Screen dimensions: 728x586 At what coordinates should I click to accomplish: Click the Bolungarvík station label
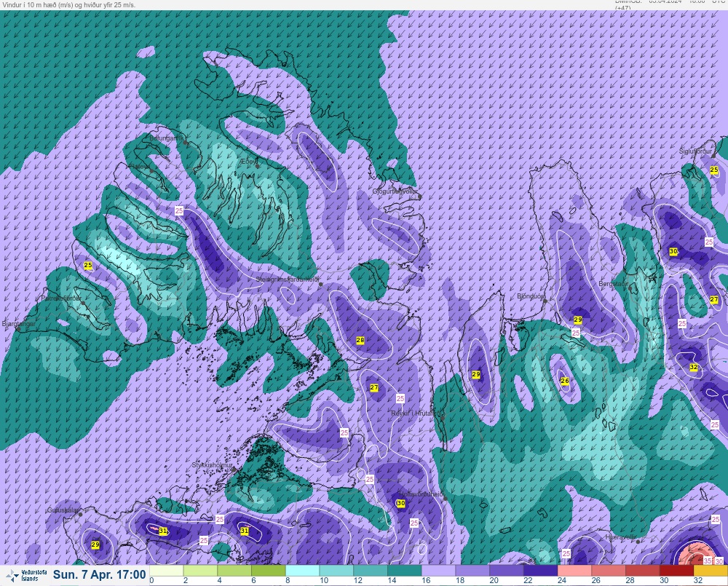tap(167, 138)
